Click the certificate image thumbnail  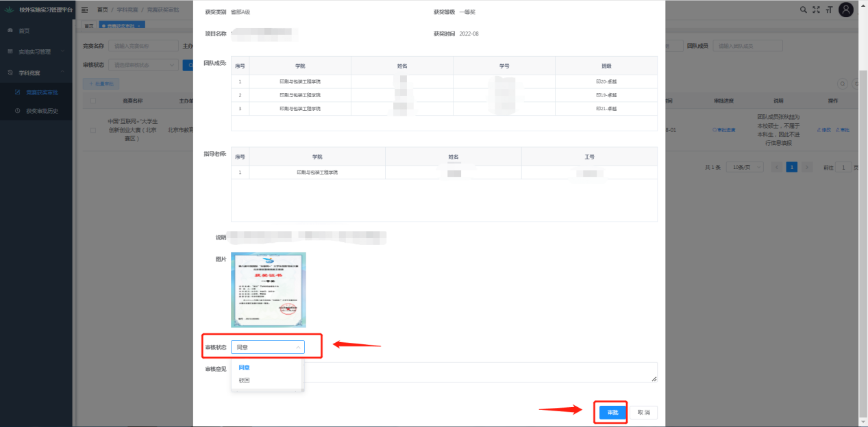point(269,289)
